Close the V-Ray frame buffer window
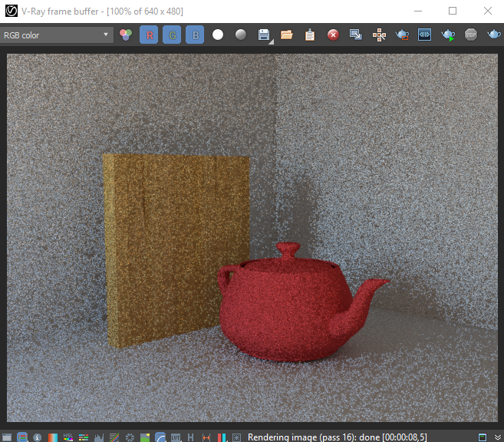This screenshot has height=442, width=504. 488,11
